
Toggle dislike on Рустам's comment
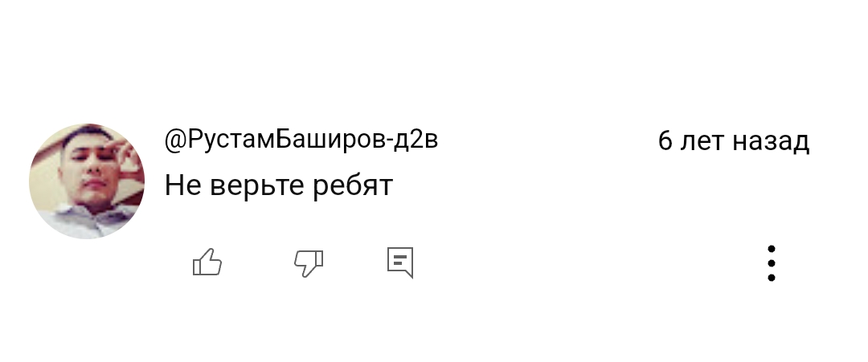[309, 262]
